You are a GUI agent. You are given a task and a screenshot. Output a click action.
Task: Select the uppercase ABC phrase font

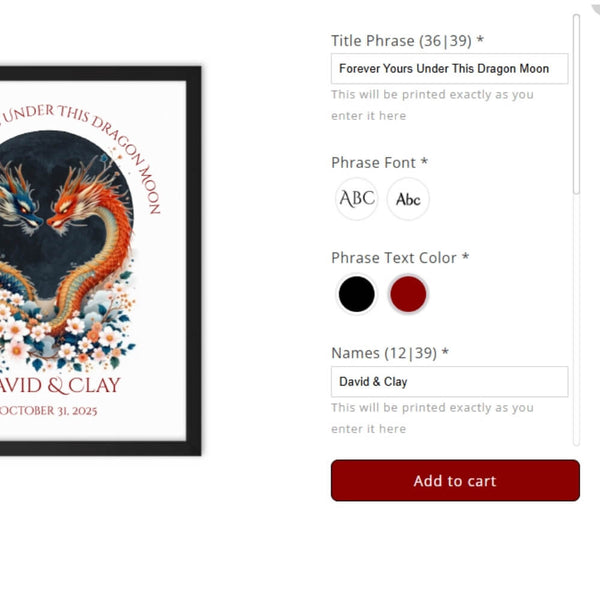tap(357, 199)
